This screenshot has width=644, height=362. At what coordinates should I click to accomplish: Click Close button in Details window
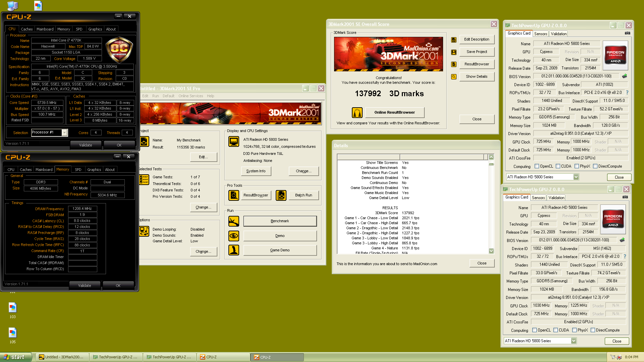tap(482, 263)
